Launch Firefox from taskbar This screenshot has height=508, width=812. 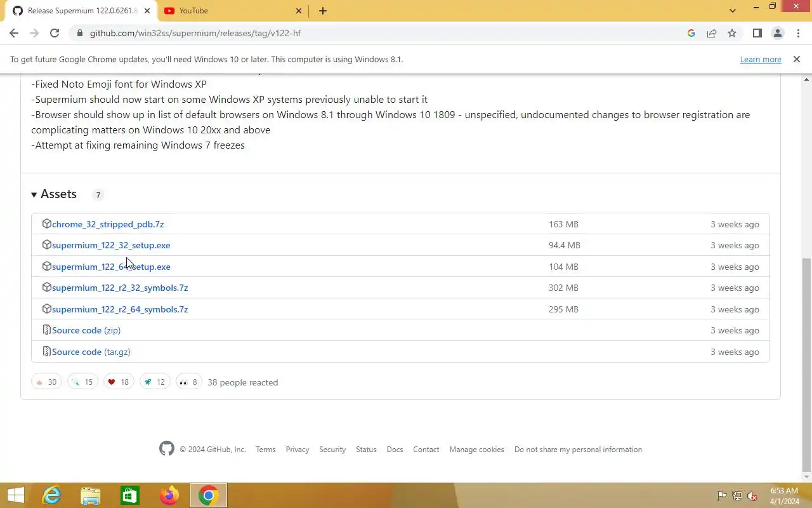pyautogui.click(x=169, y=495)
